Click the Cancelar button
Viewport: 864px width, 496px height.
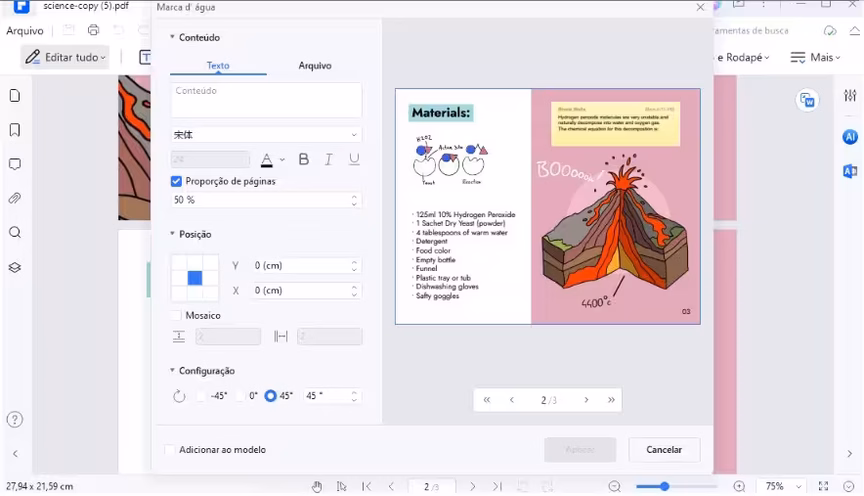(x=664, y=450)
